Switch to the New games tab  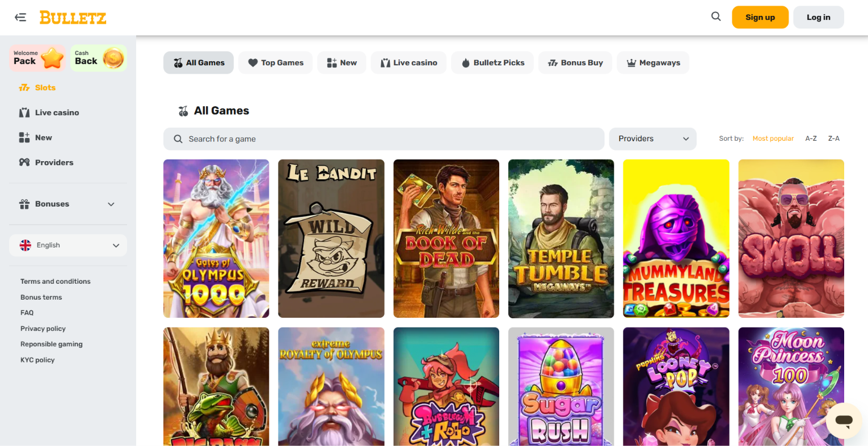342,62
